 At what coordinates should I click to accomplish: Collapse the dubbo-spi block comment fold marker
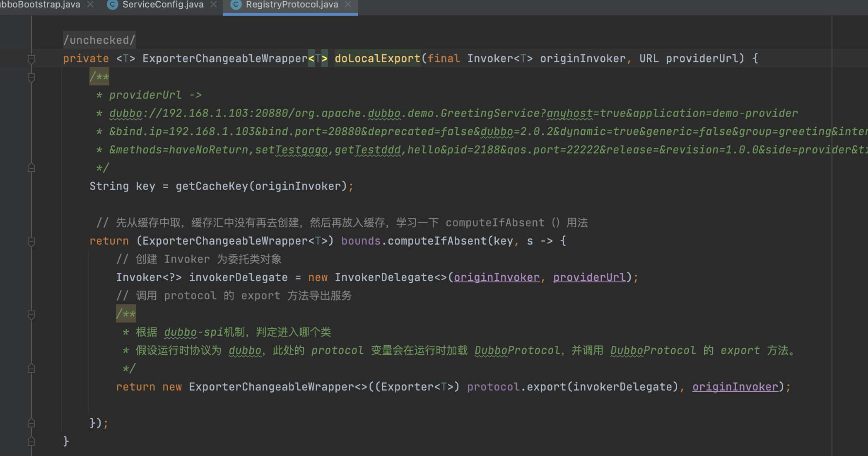pos(31,314)
